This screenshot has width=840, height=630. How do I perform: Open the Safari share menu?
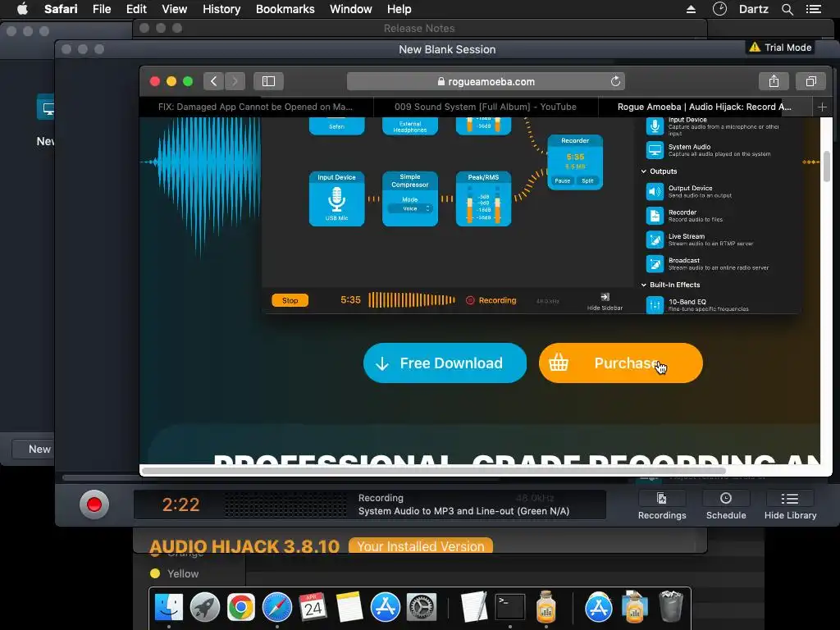coord(774,81)
